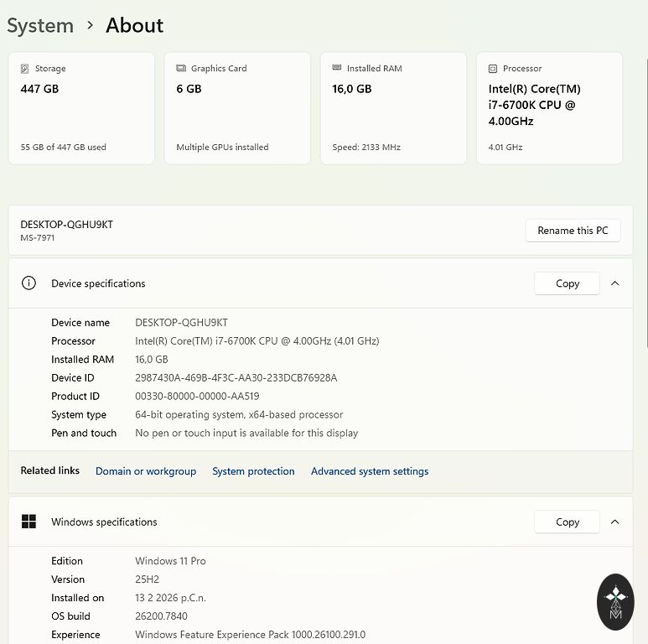The height and width of the screenshot is (644, 648).
Task: Click the round dark logo badge
Action: tap(615, 602)
